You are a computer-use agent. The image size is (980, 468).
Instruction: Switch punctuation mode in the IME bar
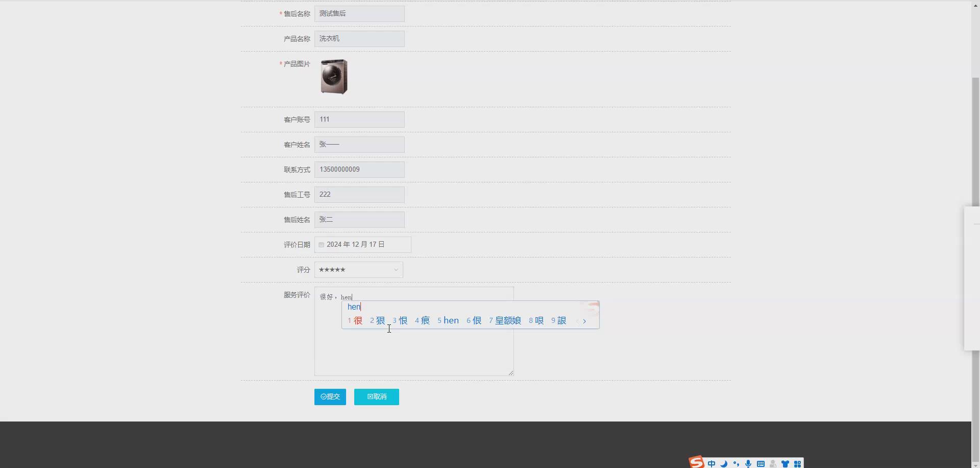click(736, 464)
